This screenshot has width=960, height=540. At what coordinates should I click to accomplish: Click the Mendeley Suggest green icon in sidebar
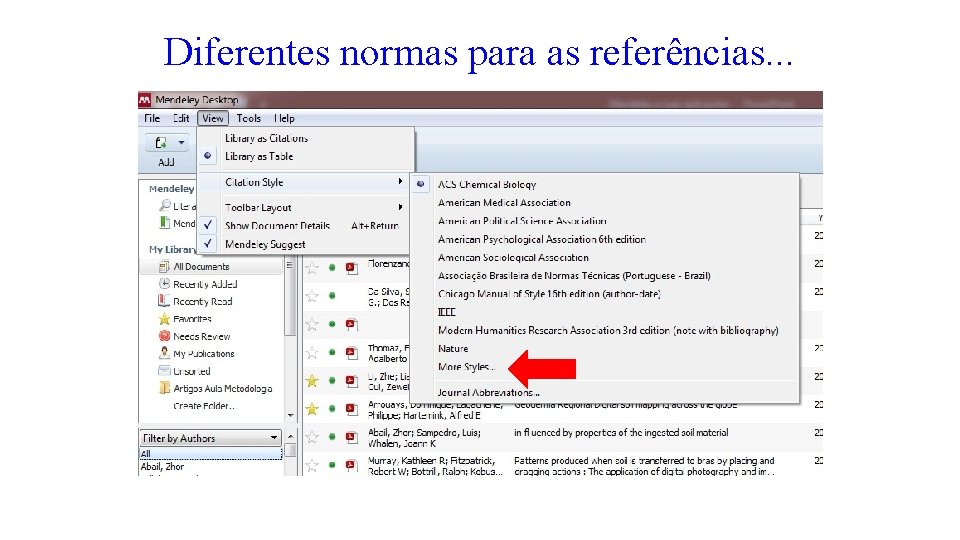pyautogui.click(x=164, y=223)
